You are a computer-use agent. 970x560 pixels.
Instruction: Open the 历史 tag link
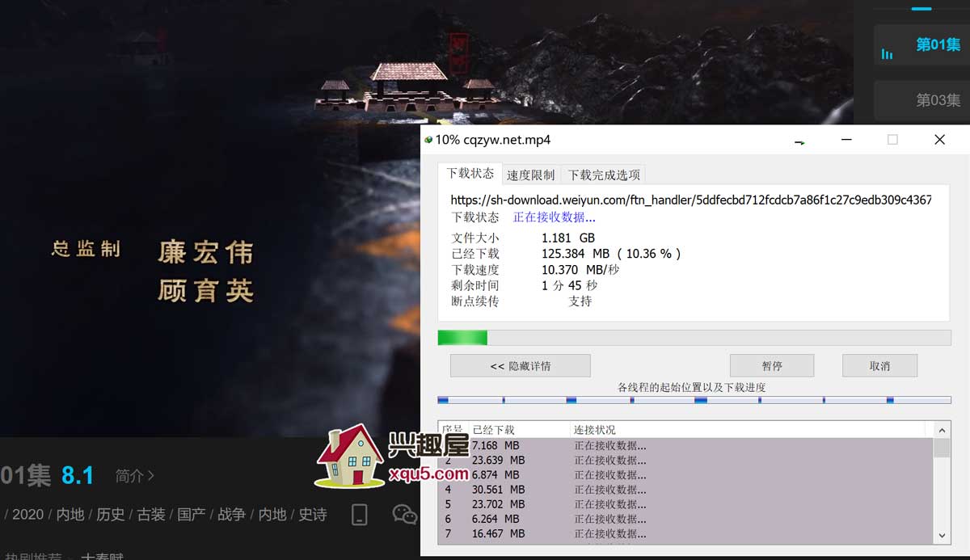pos(111,515)
